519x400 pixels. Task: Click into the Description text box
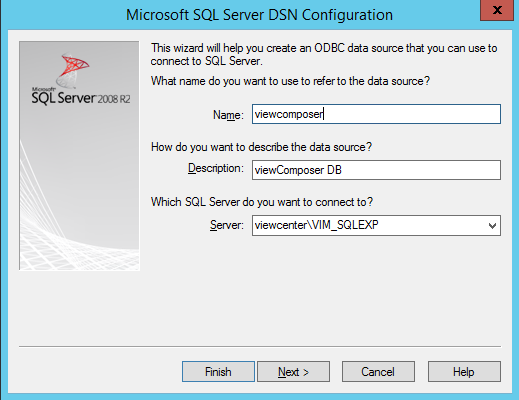click(376, 170)
